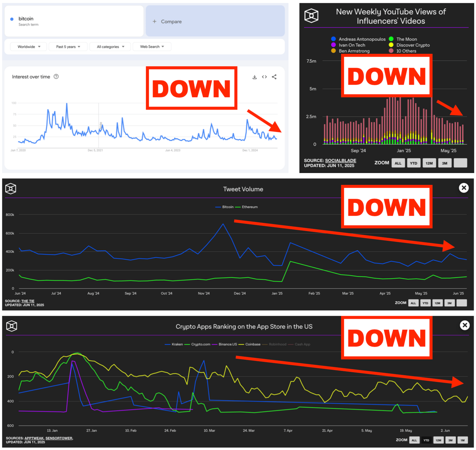This screenshot has height=450, width=476.
Task: Toggle Ivan On Tech legend series
Action: 348,45
